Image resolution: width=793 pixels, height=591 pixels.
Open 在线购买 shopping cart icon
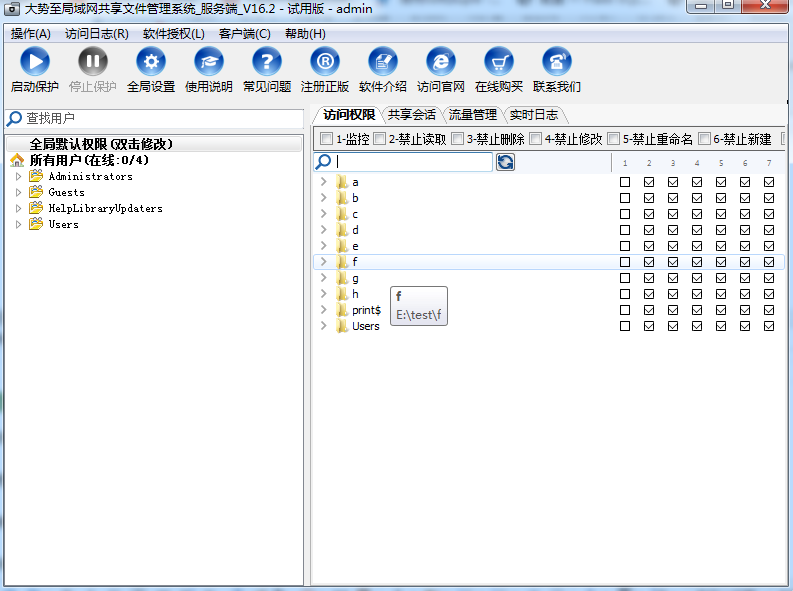(499, 62)
